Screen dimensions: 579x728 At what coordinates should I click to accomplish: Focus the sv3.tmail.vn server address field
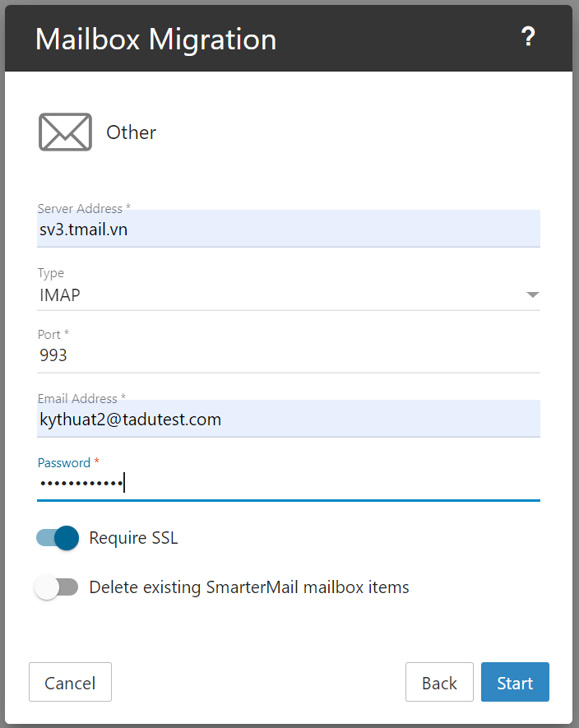(x=288, y=230)
